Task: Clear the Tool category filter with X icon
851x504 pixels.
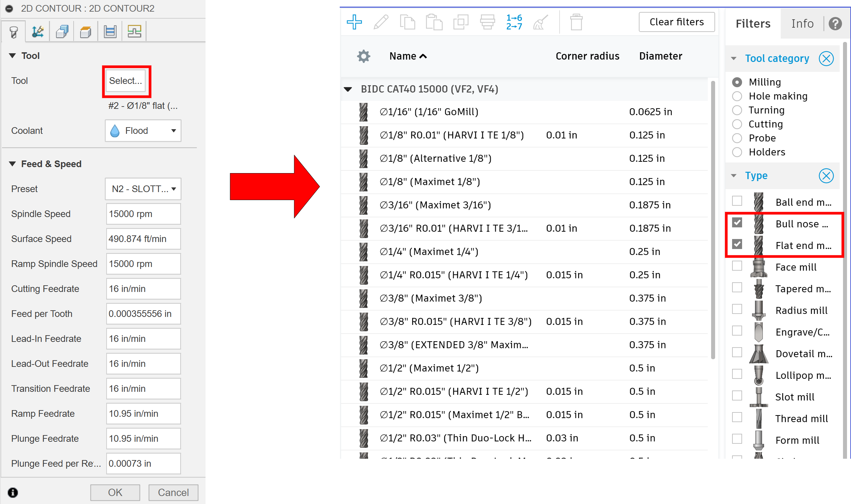Action: 826,59
